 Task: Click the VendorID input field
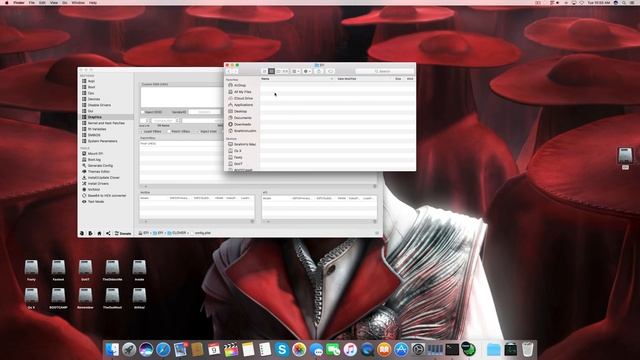pyautogui.click(x=204, y=112)
